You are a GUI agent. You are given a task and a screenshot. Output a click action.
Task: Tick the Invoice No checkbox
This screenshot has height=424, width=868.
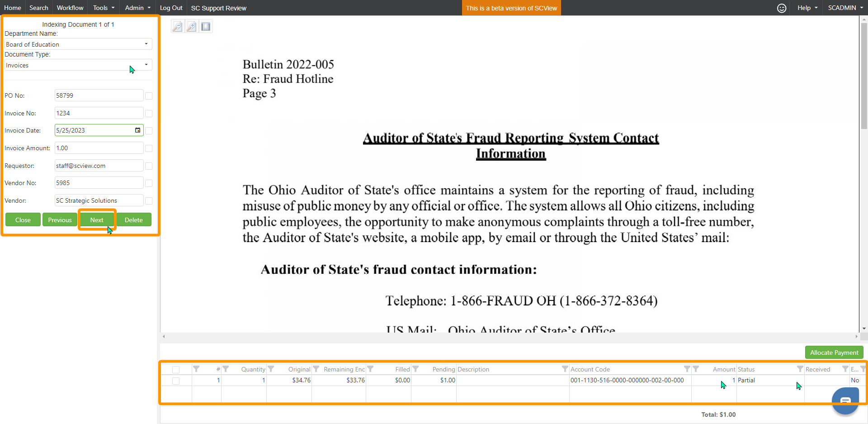149,114
